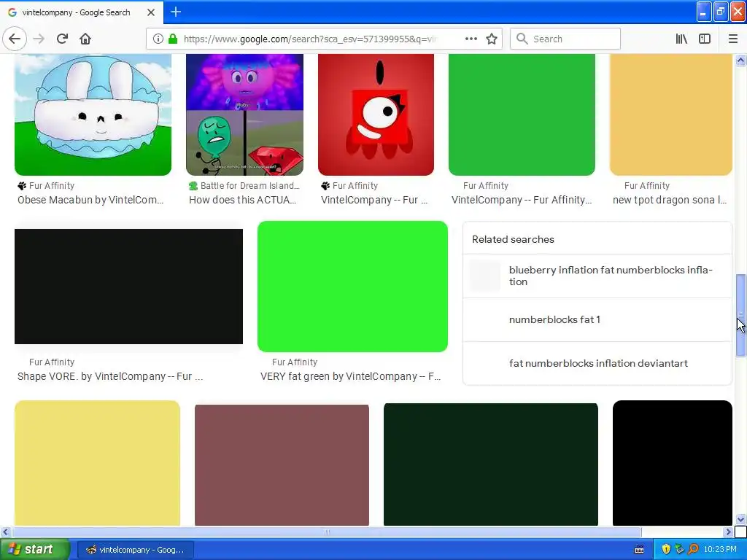Open 'VintelCompany -- Fur ...' title under red block
The image size is (747, 560).
tap(374, 200)
